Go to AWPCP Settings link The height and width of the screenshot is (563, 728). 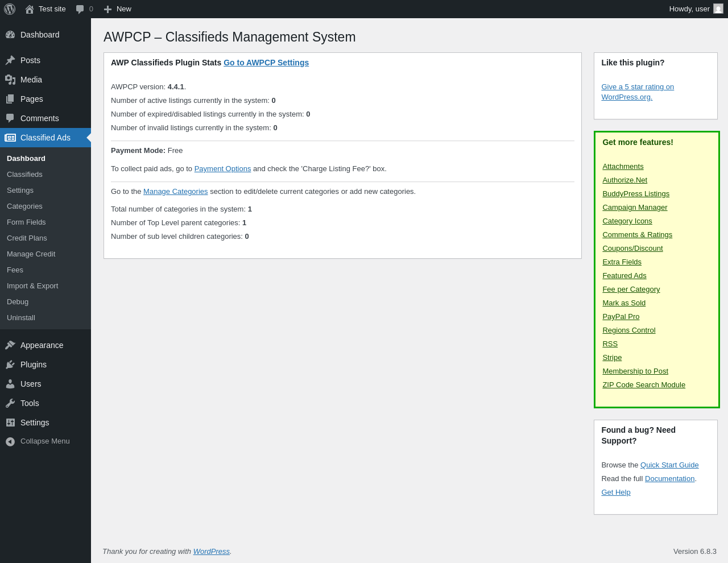[x=266, y=63]
